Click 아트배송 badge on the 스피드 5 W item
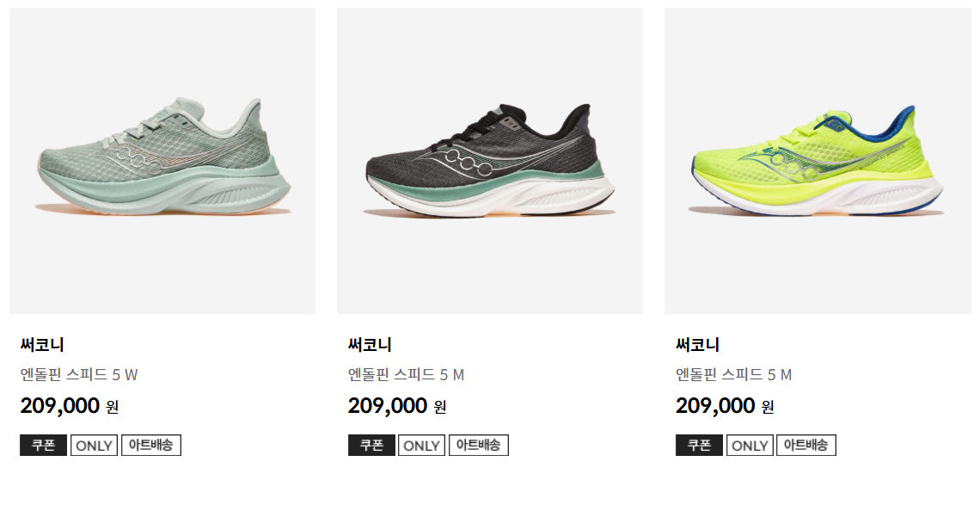 (151, 446)
